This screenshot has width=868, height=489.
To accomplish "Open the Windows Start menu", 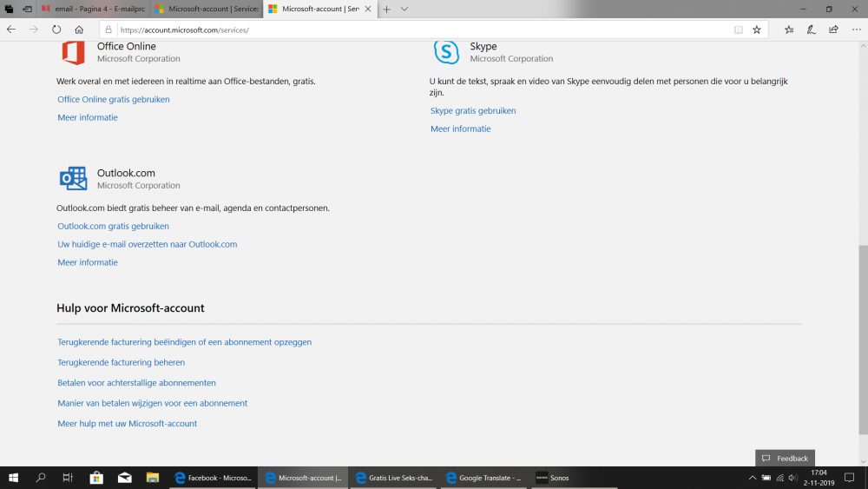I will 13,478.
